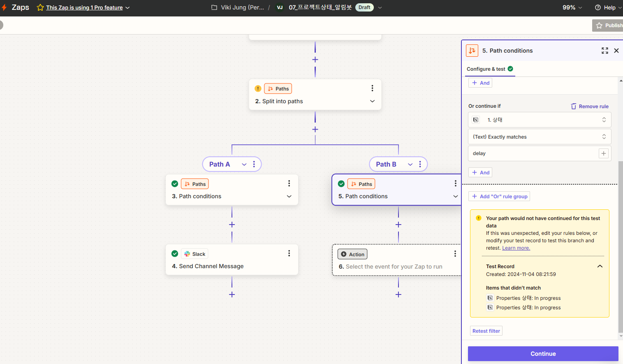Add an "Or" rule group
Image resolution: width=623 pixels, height=364 pixels.
tap(499, 196)
